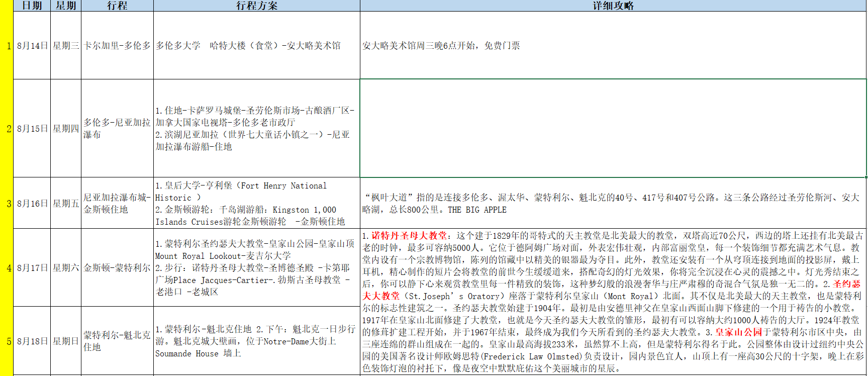Select plan cell mentioning 卡萨罗马城堡
The height and width of the screenshot is (376, 868).
[257, 128]
